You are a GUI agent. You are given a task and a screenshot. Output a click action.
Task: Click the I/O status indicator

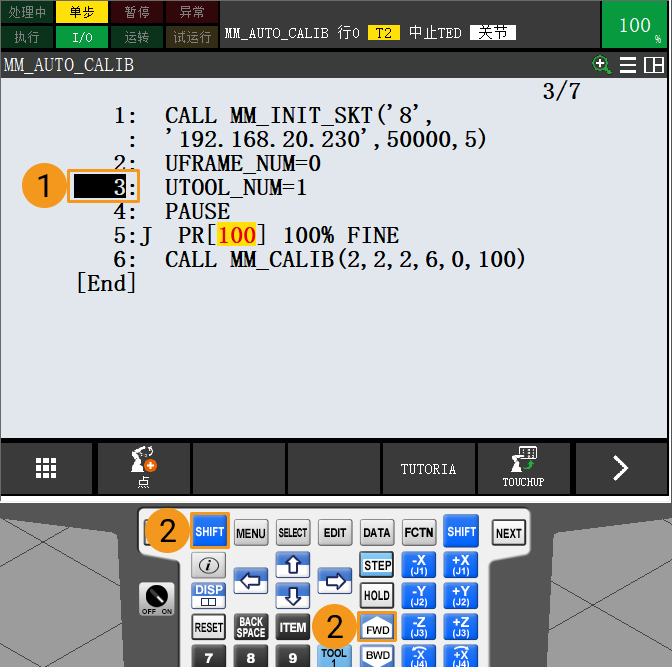(82, 37)
